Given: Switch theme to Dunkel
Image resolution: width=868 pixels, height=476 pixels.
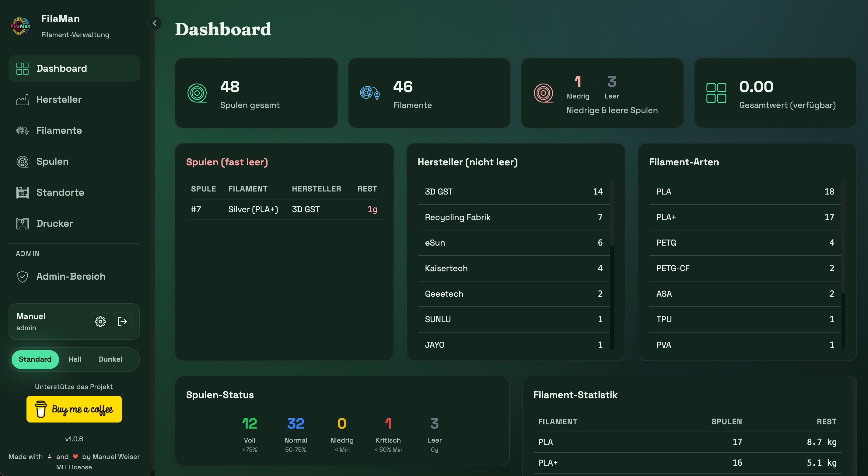Looking at the screenshot, I should (x=110, y=359).
